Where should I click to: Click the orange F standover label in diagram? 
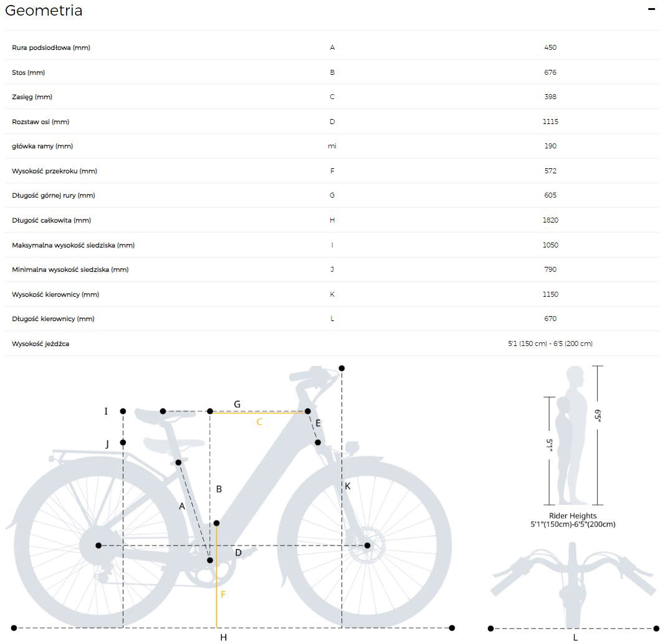click(x=223, y=595)
